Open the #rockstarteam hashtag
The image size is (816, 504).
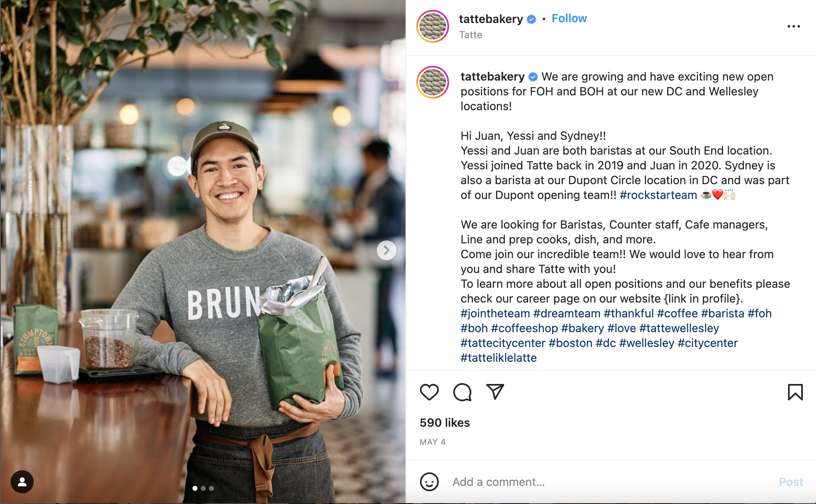[658, 195]
